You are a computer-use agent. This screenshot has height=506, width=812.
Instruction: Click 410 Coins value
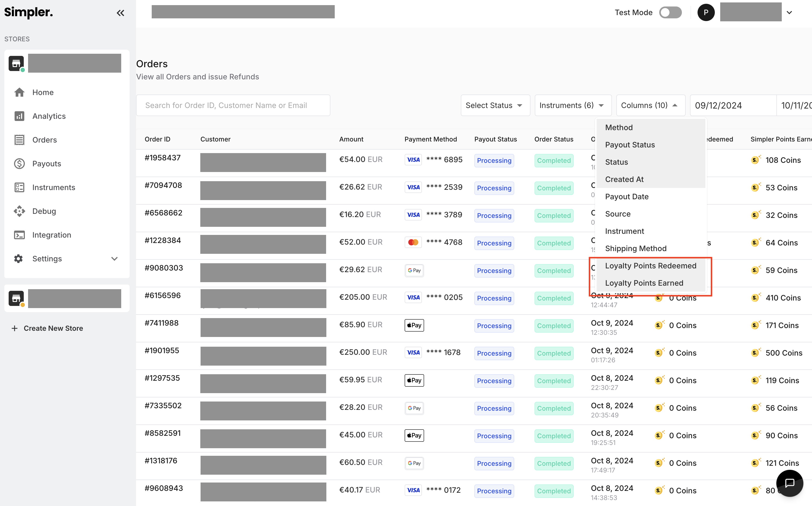pyautogui.click(x=783, y=298)
